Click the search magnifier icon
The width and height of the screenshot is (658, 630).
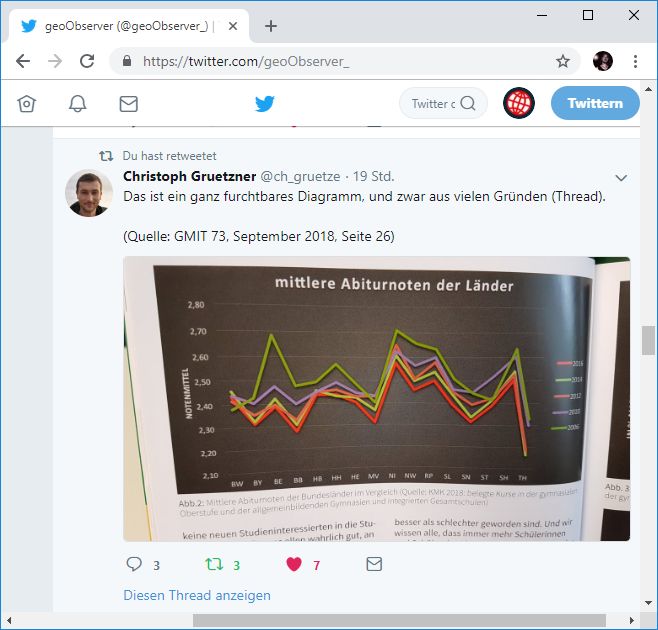(x=468, y=103)
